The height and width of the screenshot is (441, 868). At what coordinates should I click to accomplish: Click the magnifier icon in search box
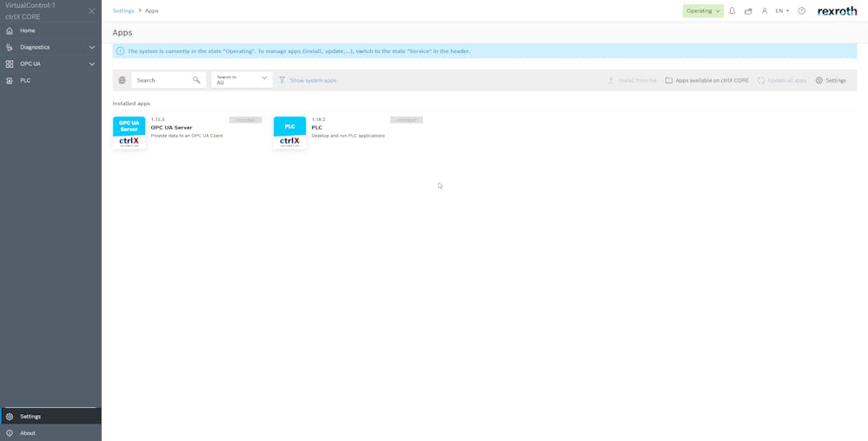click(196, 80)
